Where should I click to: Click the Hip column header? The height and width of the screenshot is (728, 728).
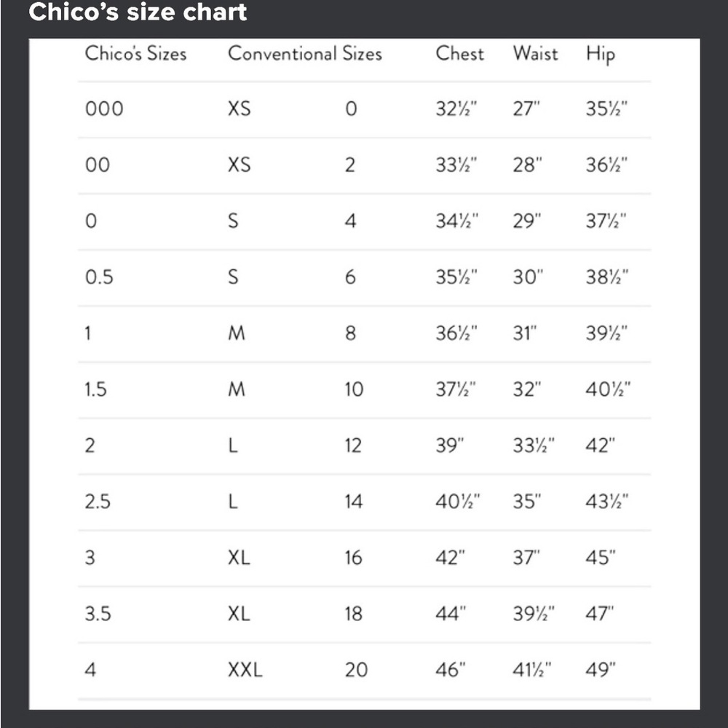click(x=601, y=55)
